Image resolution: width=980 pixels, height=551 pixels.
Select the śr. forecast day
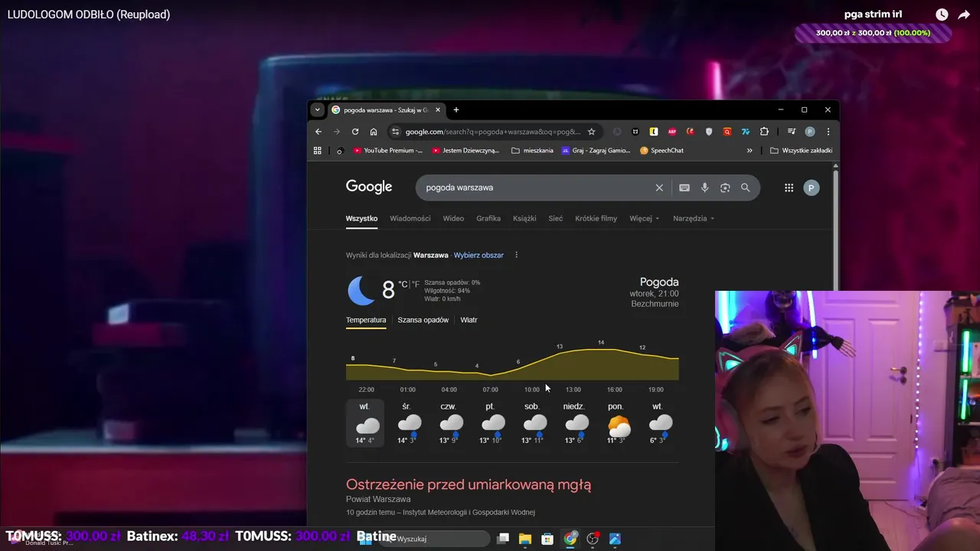coord(407,424)
